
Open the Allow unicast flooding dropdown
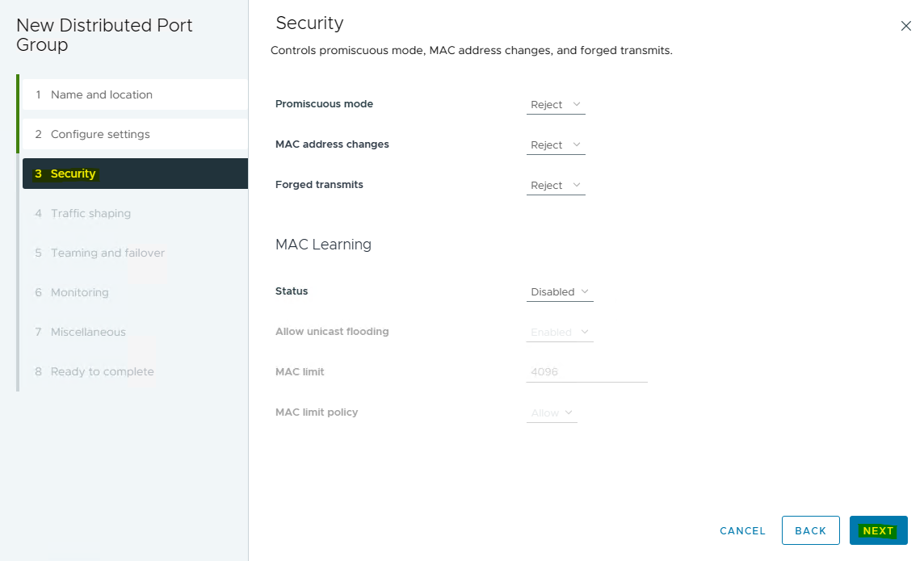tap(560, 332)
